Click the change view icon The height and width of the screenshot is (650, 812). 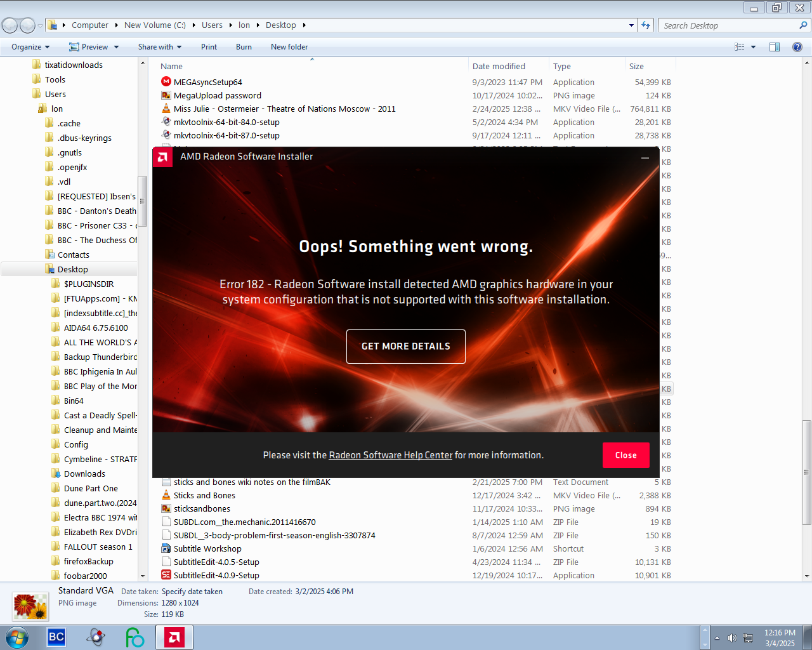(x=740, y=47)
